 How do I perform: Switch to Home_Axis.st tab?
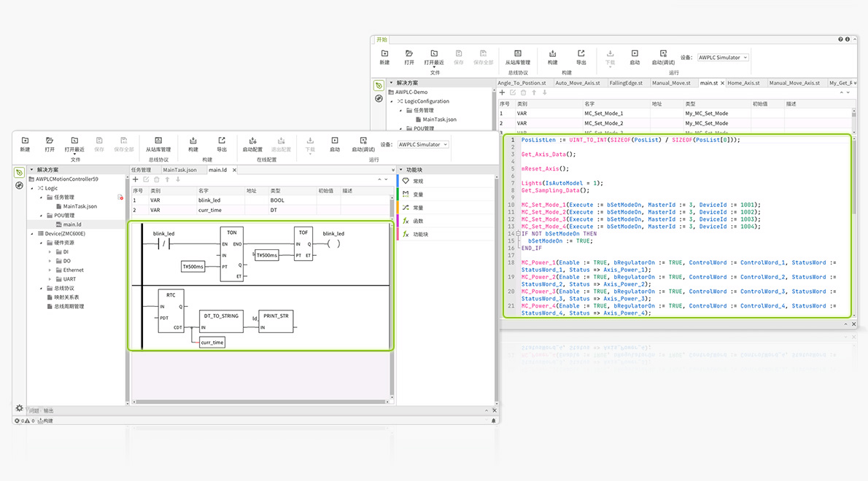(743, 83)
